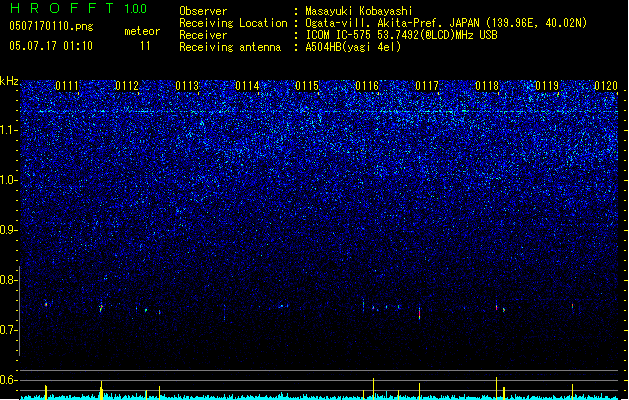Click the 'Receiving Location' label

coord(233,23)
